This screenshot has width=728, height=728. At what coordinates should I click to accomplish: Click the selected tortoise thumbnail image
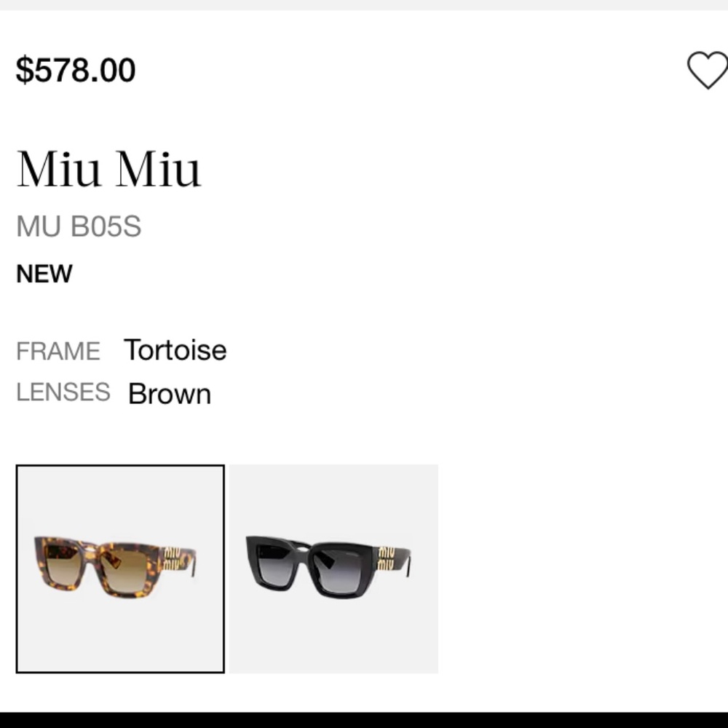[x=120, y=568]
